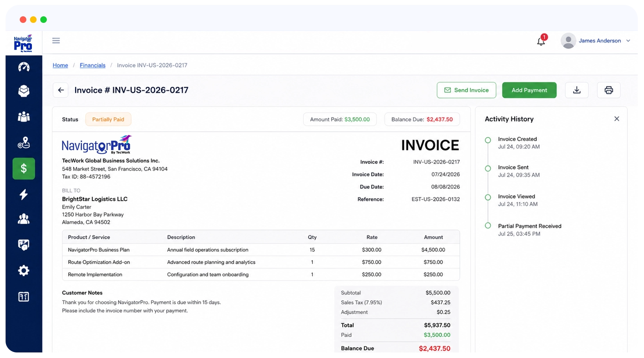Image resolution: width=644 pixels, height=358 pixels.
Task: Open the book reports sidebar icon
Action: 24,297
